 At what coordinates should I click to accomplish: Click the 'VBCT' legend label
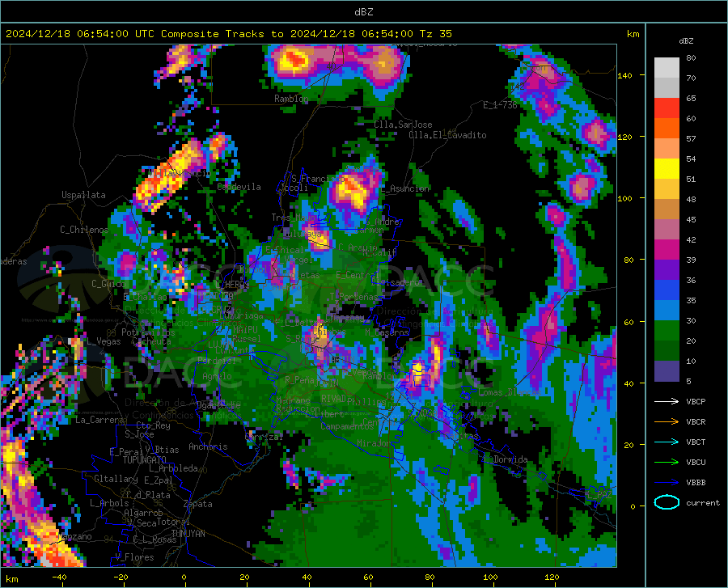pyautogui.click(x=696, y=442)
